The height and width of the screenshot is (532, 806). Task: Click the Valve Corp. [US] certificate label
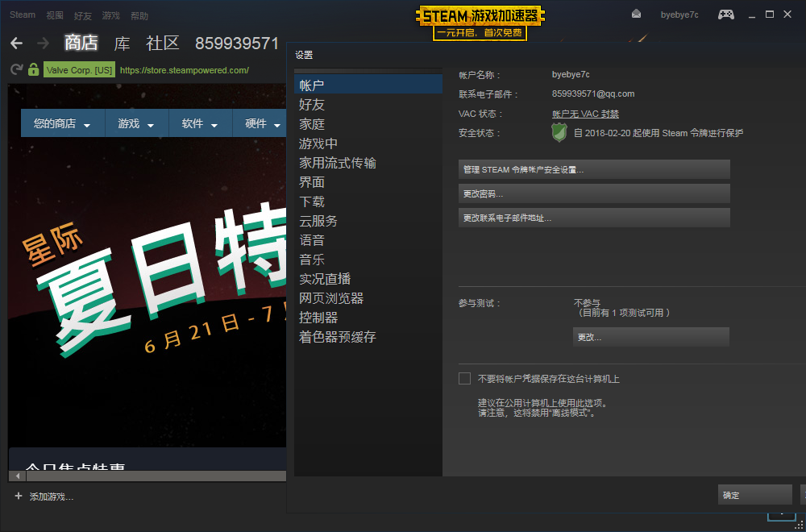79,70
